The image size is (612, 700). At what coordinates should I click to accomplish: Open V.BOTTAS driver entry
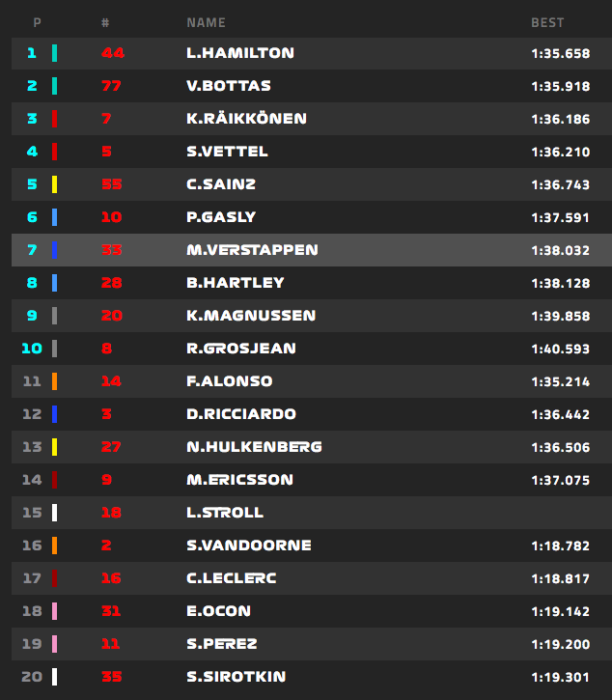[228, 86]
